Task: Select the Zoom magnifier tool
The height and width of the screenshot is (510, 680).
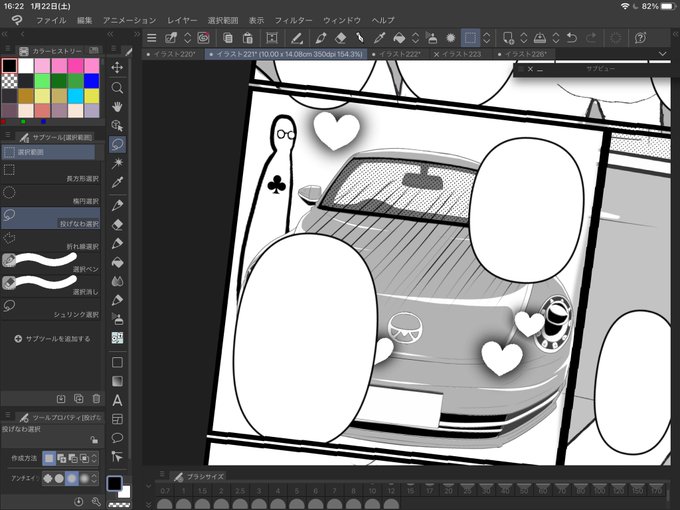Action: [x=117, y=87]
